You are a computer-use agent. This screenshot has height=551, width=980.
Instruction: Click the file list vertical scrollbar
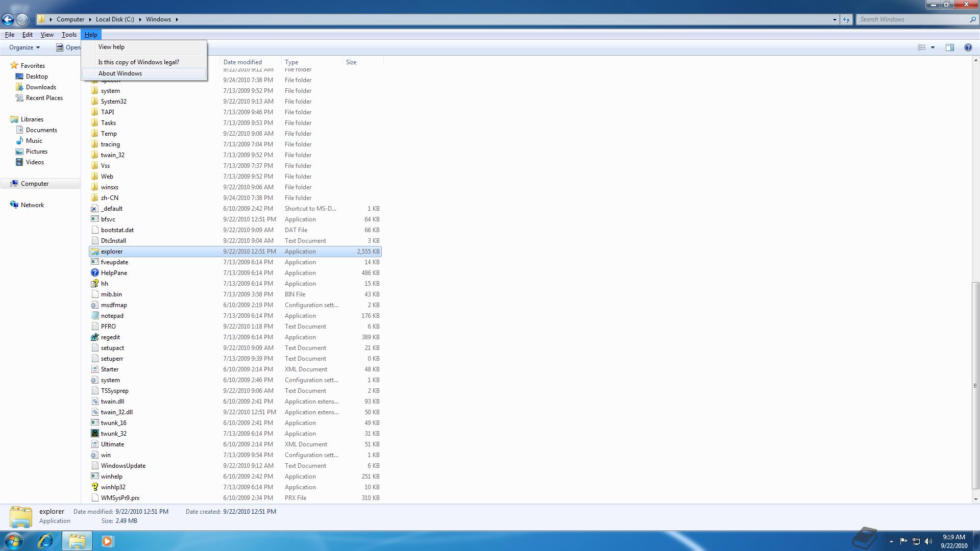(975, 385)
